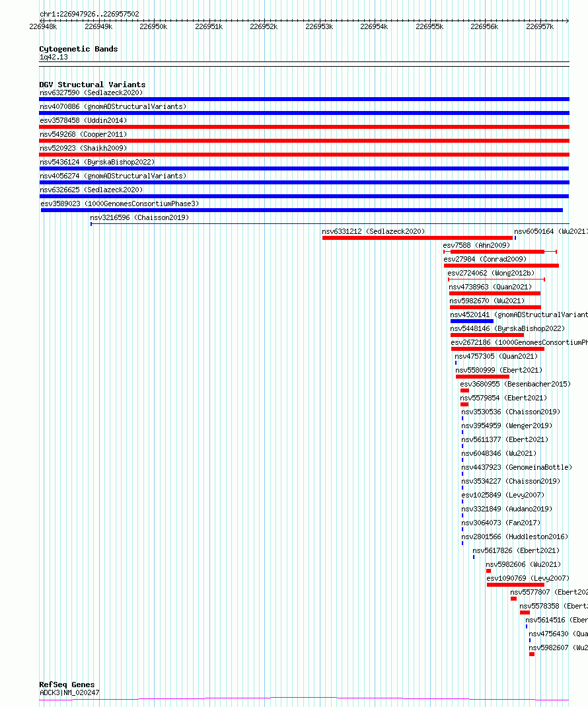
Task: Click the 1q42.13 cytogenetic band label
Action: click(54, 57)
